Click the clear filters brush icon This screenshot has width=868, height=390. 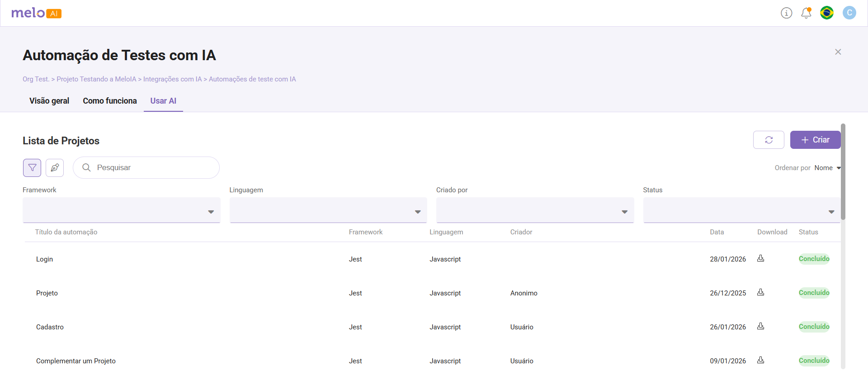click(x=55, y=168)
